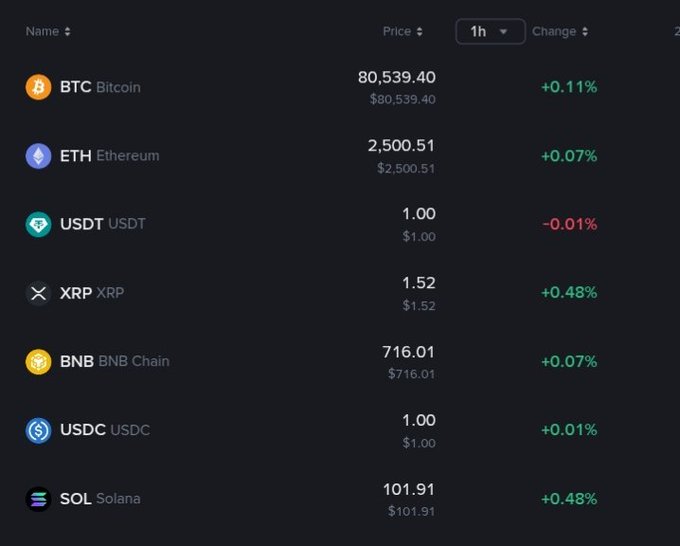Image resolution: width=680 pixels, height=546 pixels.
Task: Open the USDT ticker link
Action: (x=82, y=224)
